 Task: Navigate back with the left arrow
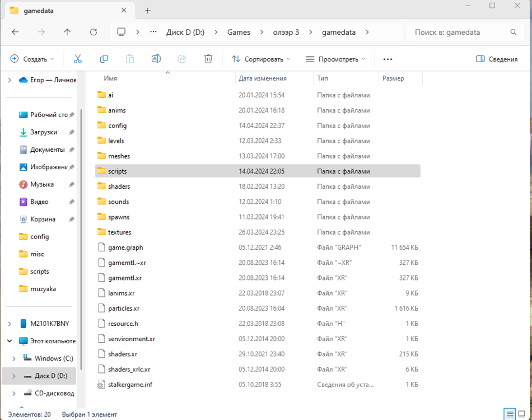click(15, 32)
